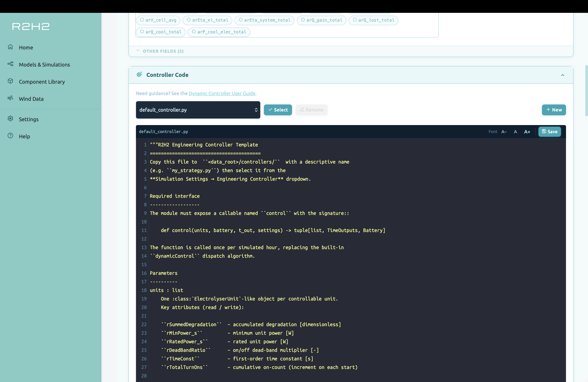Click the page vertical scrollbar thumb
The image size is (588, 382).
pyautogui.click(x=586, y=90)
